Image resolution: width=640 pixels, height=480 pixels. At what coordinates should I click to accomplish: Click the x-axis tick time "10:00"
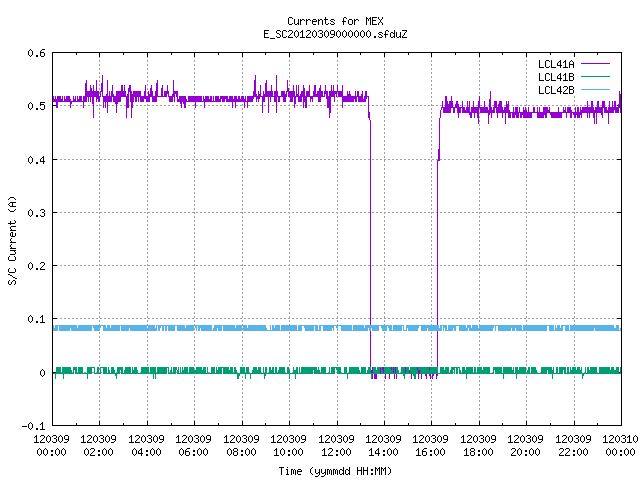coord(289,452)
